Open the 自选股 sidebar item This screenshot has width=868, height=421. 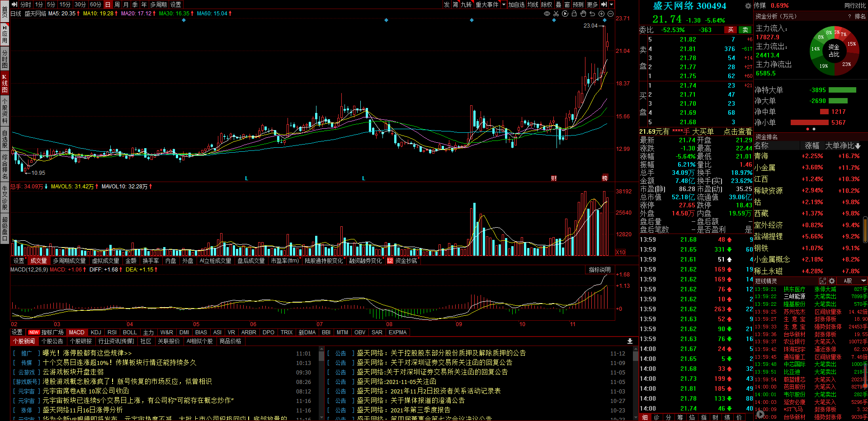5,139
